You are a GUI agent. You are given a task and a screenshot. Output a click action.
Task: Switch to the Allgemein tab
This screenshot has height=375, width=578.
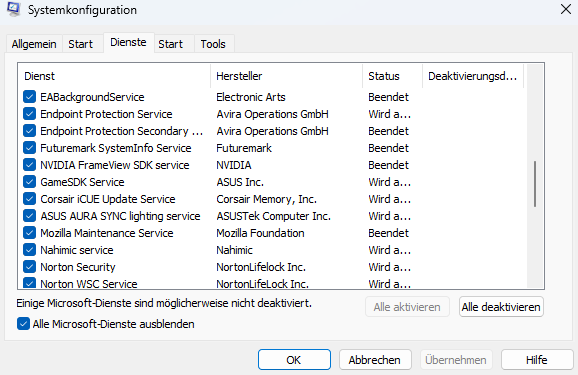coord(34,44)
